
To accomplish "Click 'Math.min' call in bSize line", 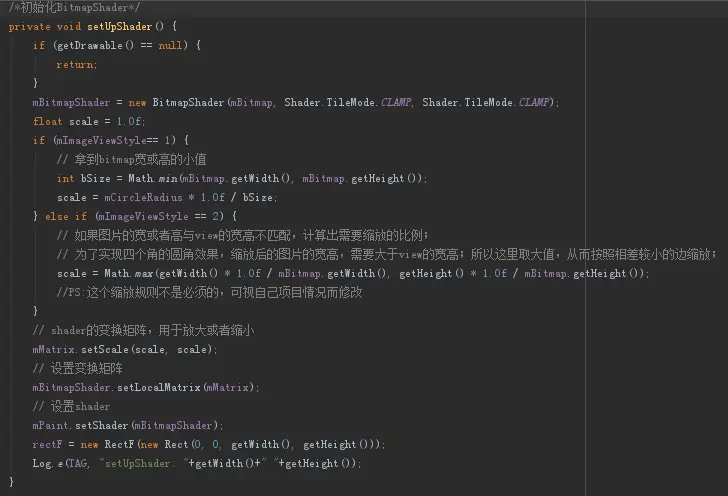I will 153,178.
